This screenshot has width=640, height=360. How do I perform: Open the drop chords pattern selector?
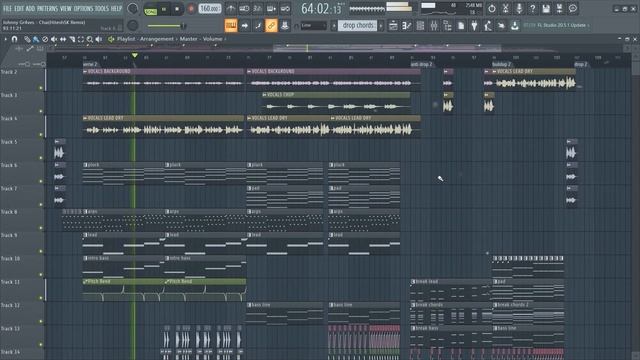click(x=358, y=25)
